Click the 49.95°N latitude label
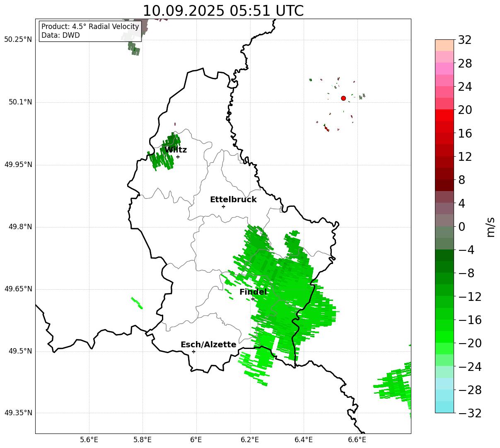 [18, 165]
